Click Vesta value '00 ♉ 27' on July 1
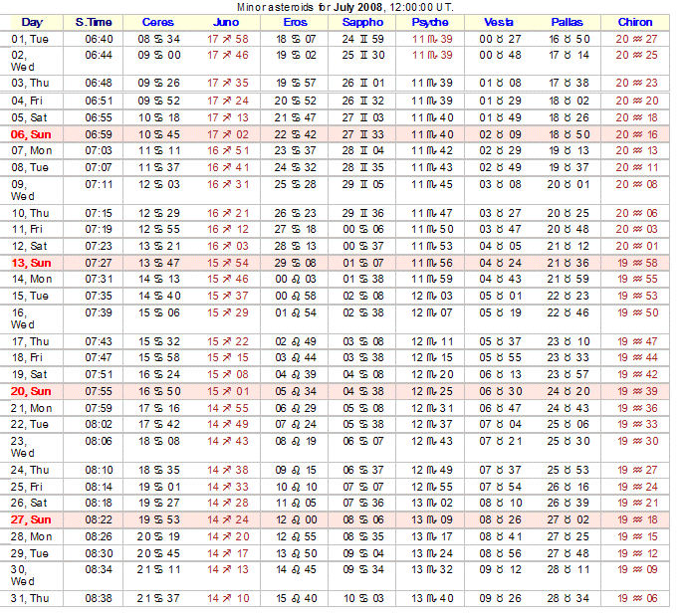The width and height of the screenshot is (682, 616). point(500,39)
